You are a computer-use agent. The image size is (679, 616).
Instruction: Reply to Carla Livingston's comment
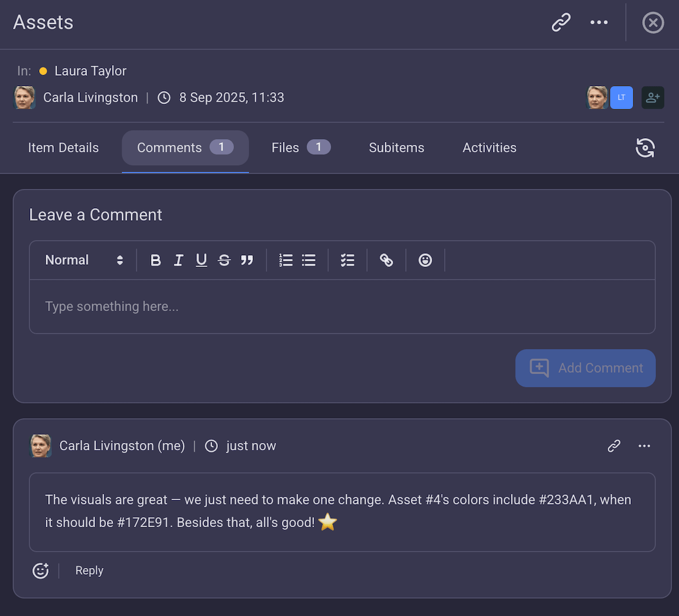89,570
